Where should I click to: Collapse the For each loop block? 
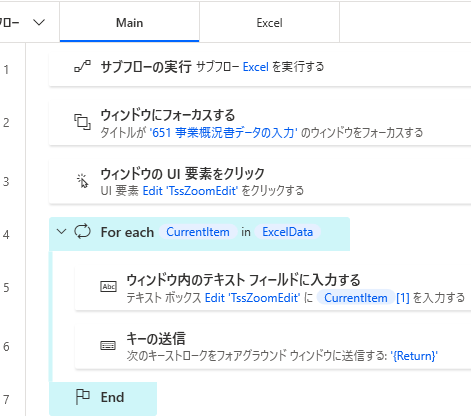coord(61,231)
